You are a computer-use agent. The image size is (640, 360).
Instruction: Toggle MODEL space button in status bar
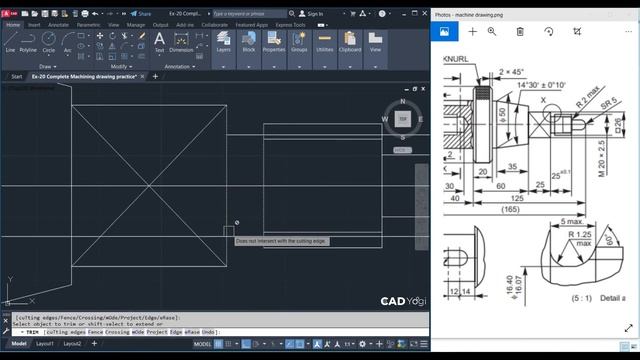coord(202,344)
